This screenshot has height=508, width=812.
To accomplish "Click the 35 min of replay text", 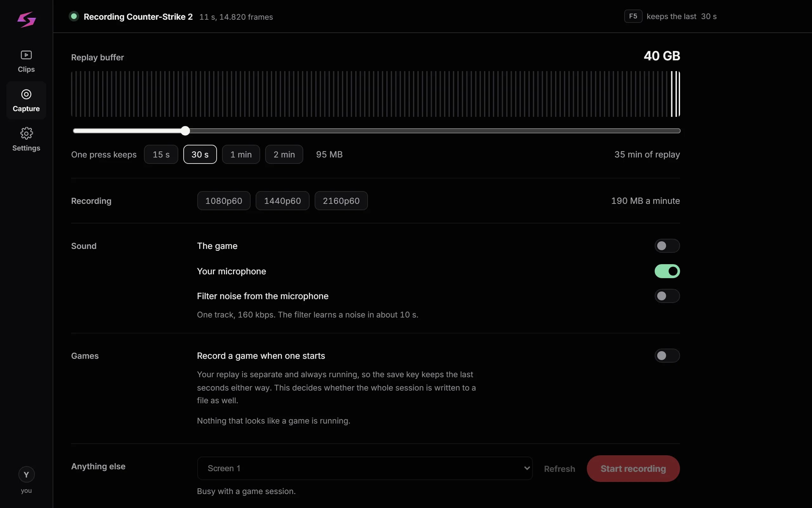I will point(647,155).
